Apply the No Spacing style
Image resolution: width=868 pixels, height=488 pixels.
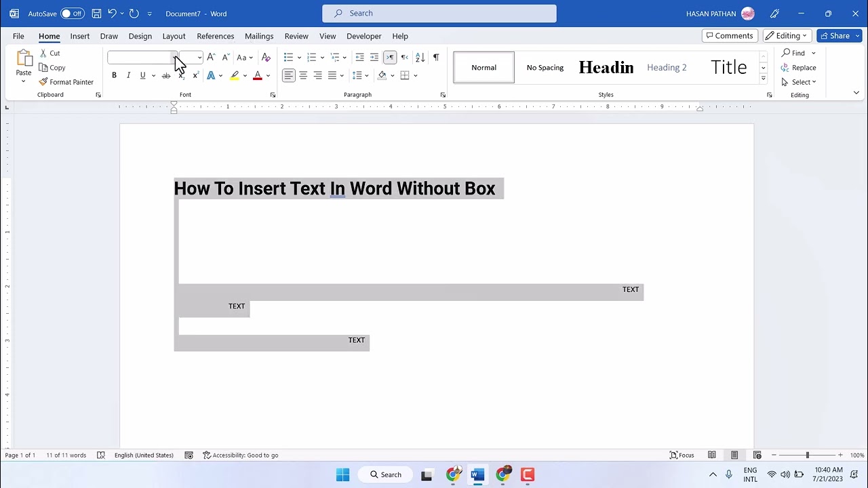(545, 67)
